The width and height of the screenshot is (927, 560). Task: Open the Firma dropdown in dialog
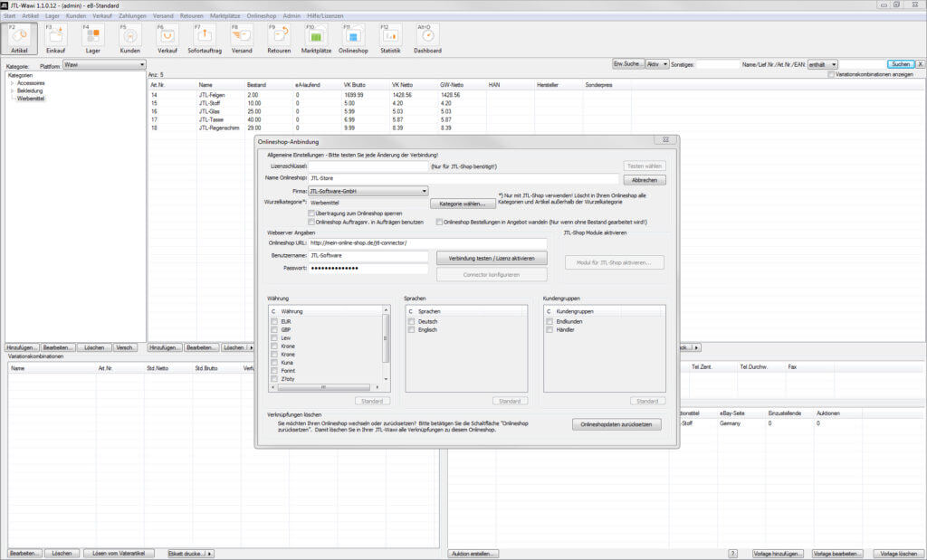pyautogui.click(x=368, y=191)
